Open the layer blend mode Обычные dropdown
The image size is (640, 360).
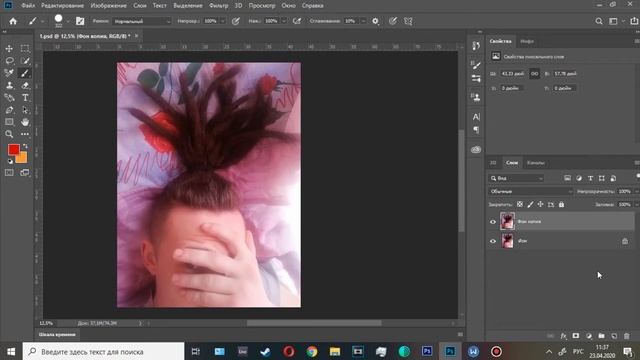[530, 191]
